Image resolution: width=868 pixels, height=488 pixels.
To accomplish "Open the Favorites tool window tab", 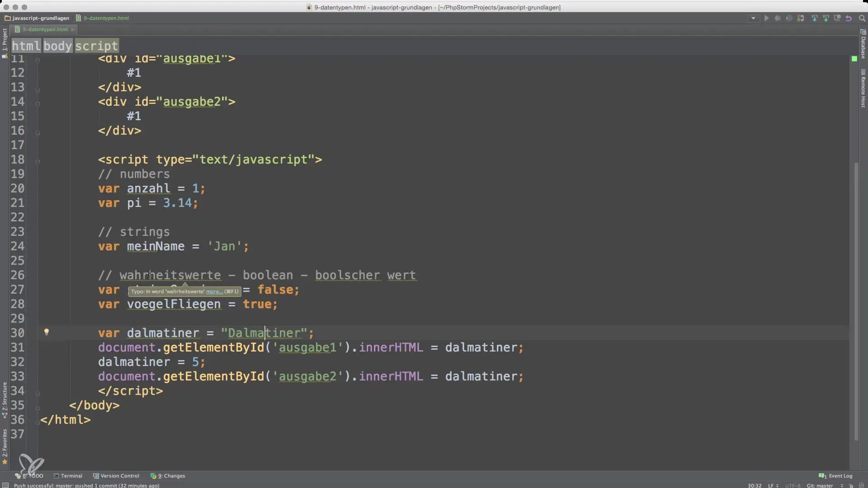I will [5, 446].
